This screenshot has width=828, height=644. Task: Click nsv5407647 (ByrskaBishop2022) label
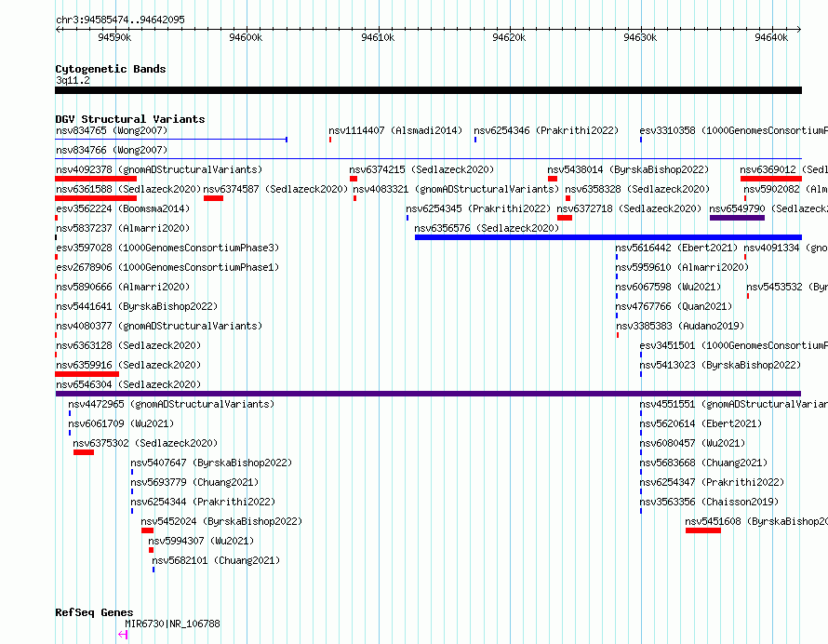point(211,463)
